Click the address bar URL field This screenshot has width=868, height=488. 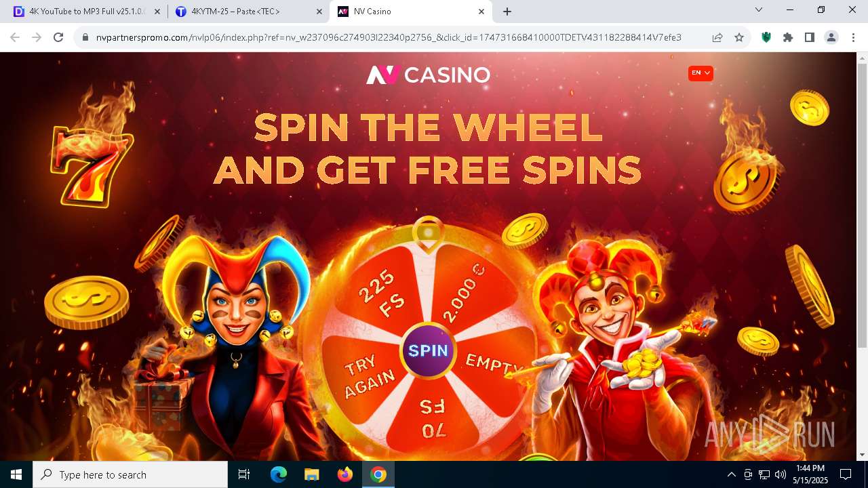click(x=389, y=38)
